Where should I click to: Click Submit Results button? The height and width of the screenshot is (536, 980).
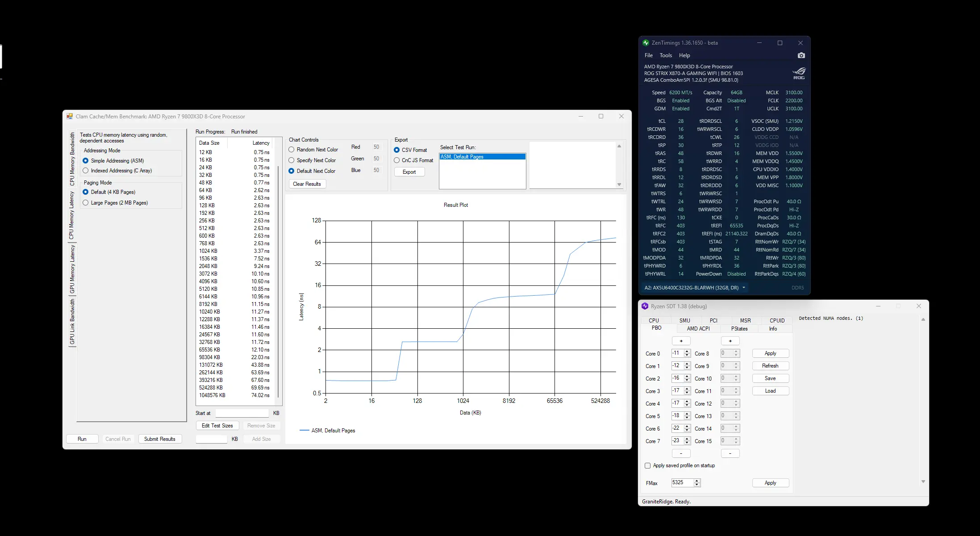160,439
